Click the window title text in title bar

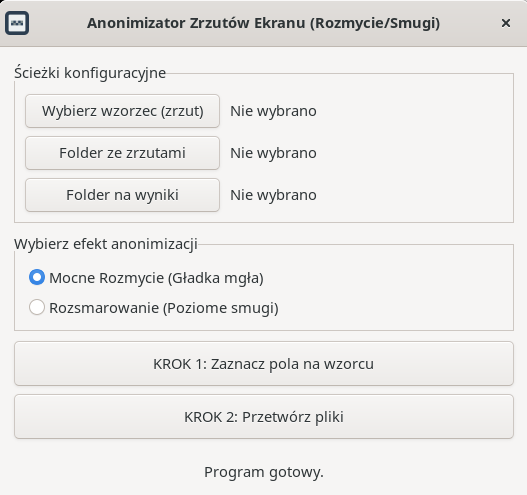tap(264, 23)
